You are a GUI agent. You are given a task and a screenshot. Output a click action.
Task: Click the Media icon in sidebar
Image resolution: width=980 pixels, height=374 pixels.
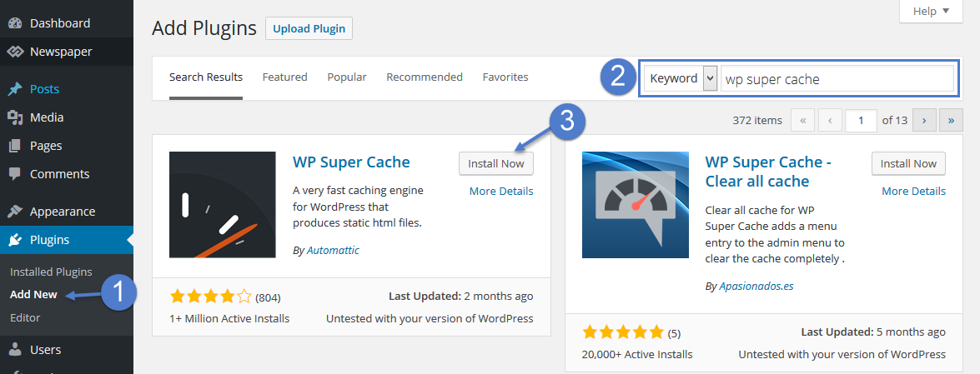pos(15,117)
